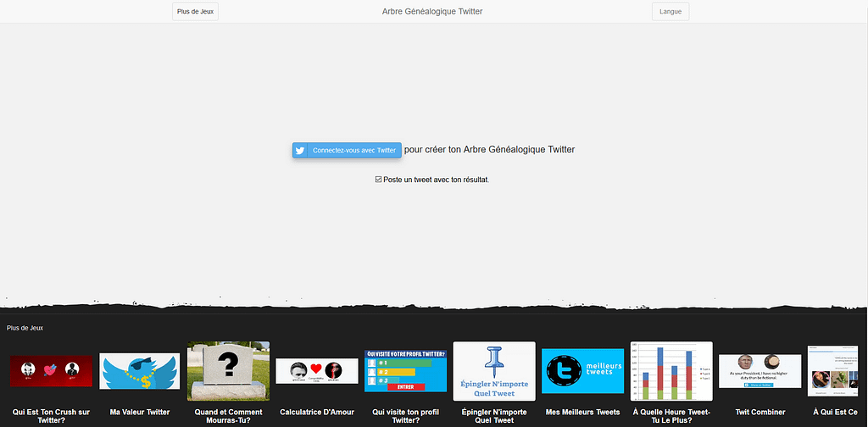Click the 'Qui Est Ton Crush sur Twitter?' title
Image resolution: width=868 pixels, height=427 pixels.
[x=51, y=416]
